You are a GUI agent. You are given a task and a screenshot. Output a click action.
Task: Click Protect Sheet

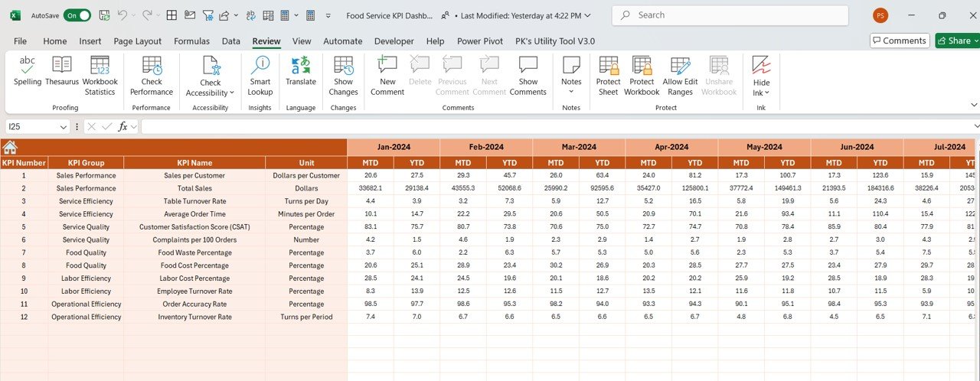point(609,76)
